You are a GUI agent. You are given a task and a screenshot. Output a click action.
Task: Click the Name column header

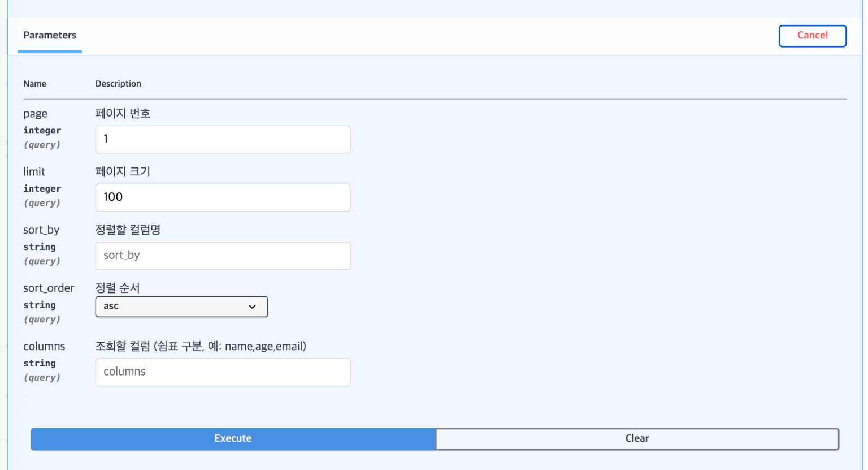pos(34,84)
